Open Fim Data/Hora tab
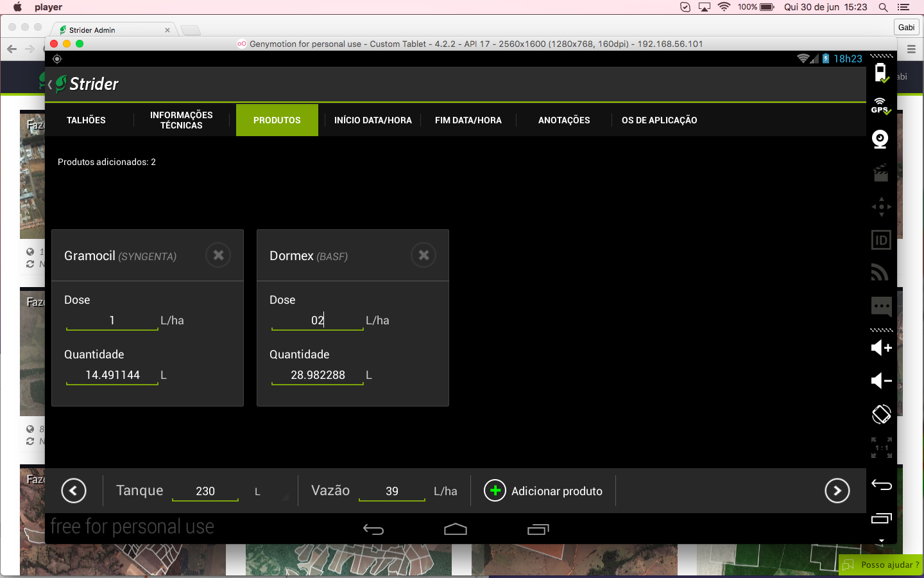924x578 pixels. click(x=468, y=120)
